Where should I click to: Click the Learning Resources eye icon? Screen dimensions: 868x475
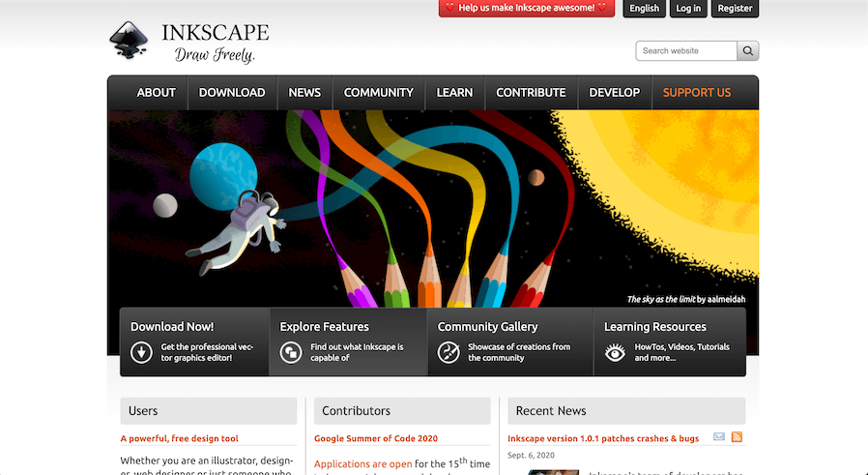(x=615, y=352)
